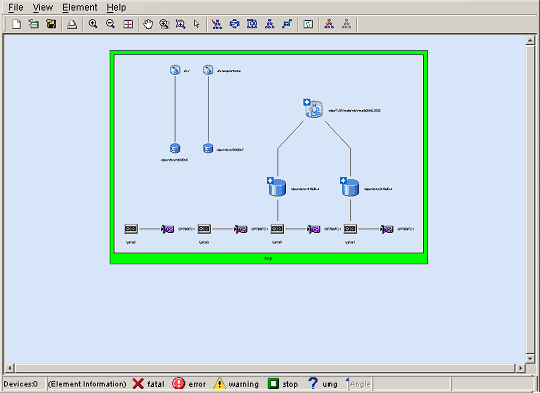Click the New document toolbar icon
Image resolution: width=540 pixels, height=393 pixels.
point(16,24)
